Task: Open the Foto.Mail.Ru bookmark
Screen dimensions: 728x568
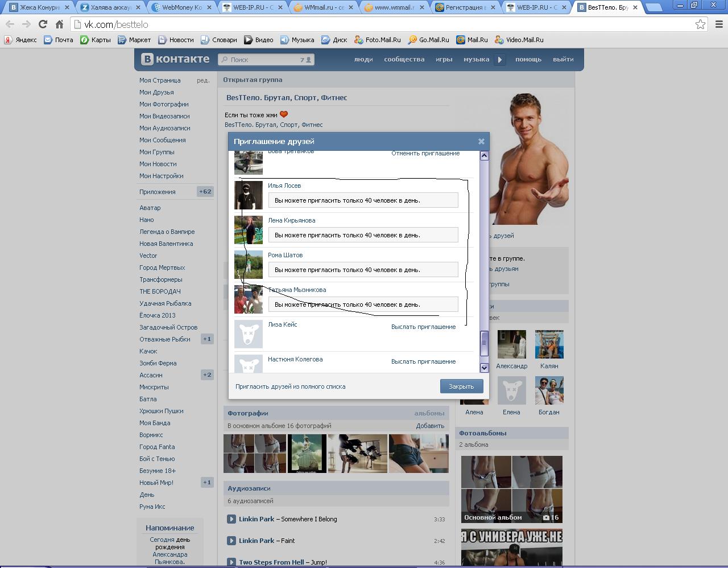Action: 378,40
